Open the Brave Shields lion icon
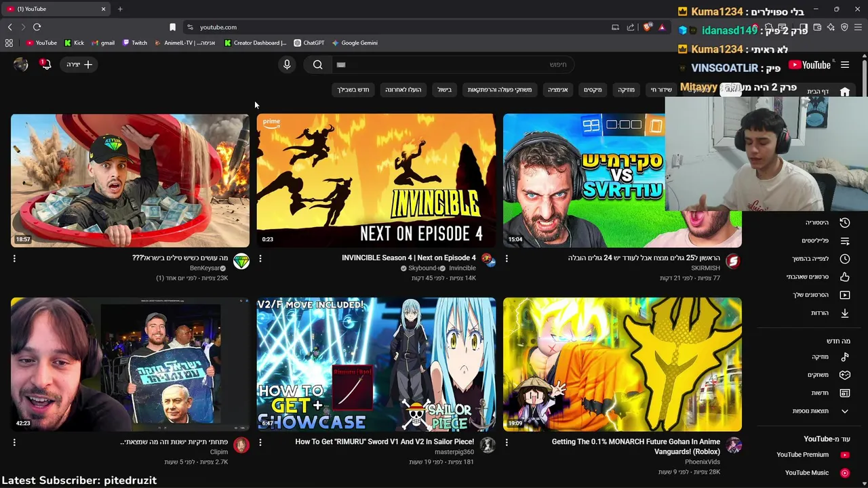The image size is (868, 488). 648,27
